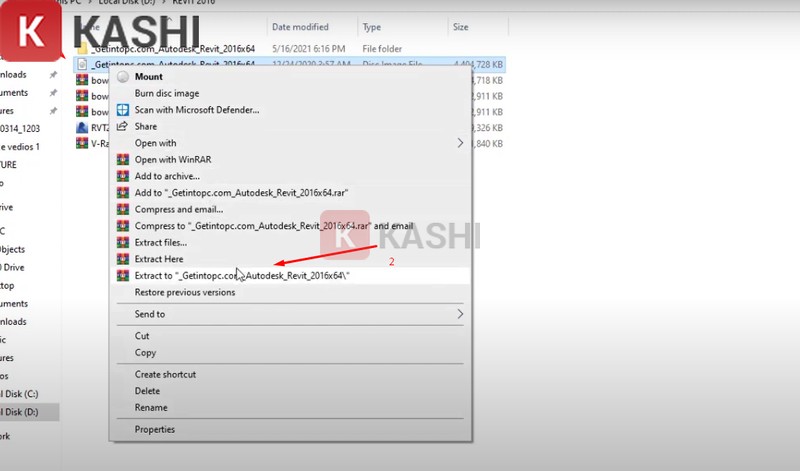Image resolution: width=800 pixels, height=471 pixels.
Task: Click the Share arrow icon
Action: tap(122, 126)
